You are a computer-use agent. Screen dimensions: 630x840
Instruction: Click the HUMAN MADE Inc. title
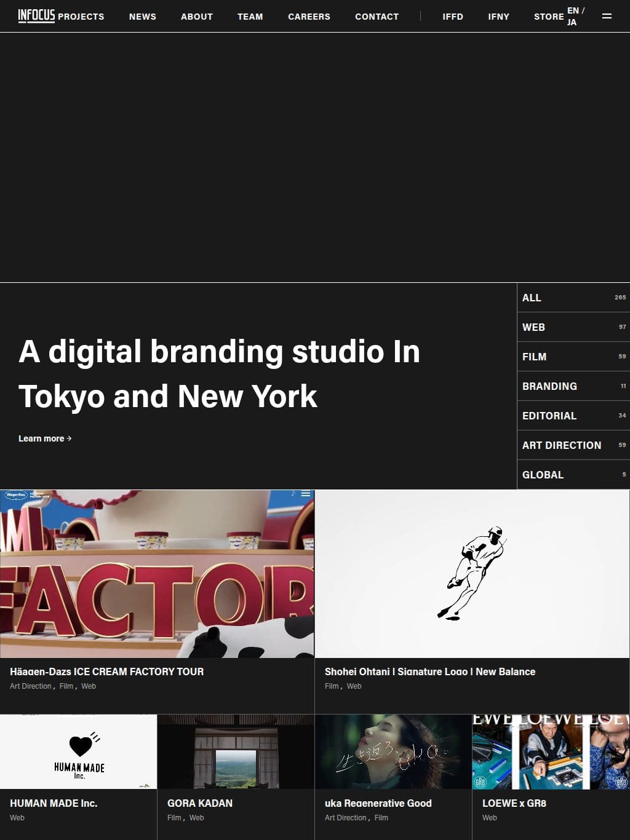(54, 803)
